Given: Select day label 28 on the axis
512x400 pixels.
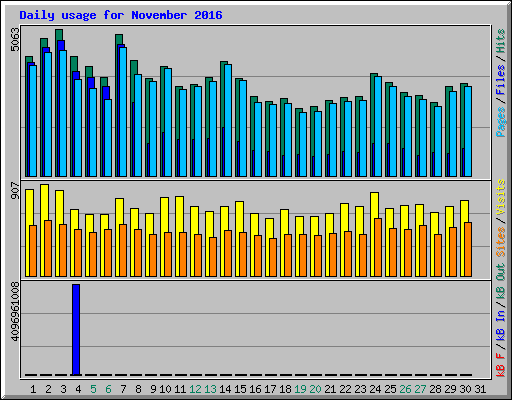Looking at the screenshot, I should click(435, 389).
